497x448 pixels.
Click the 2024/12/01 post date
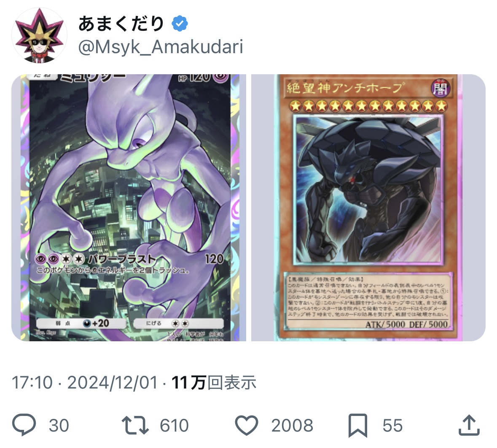click(113, 382)
